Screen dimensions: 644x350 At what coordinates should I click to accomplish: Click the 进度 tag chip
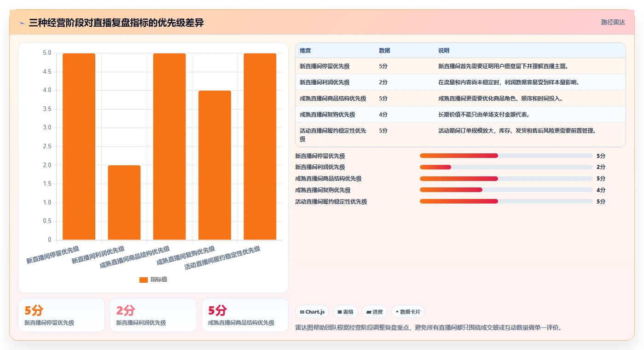tap(375, 312)
